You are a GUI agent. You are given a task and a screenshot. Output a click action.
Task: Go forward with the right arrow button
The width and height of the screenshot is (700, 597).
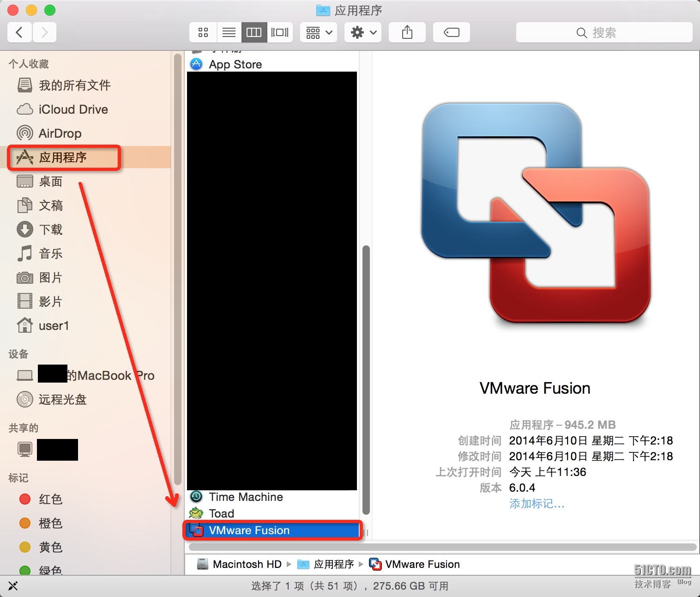pyautogui.click(x=44, y=32)
